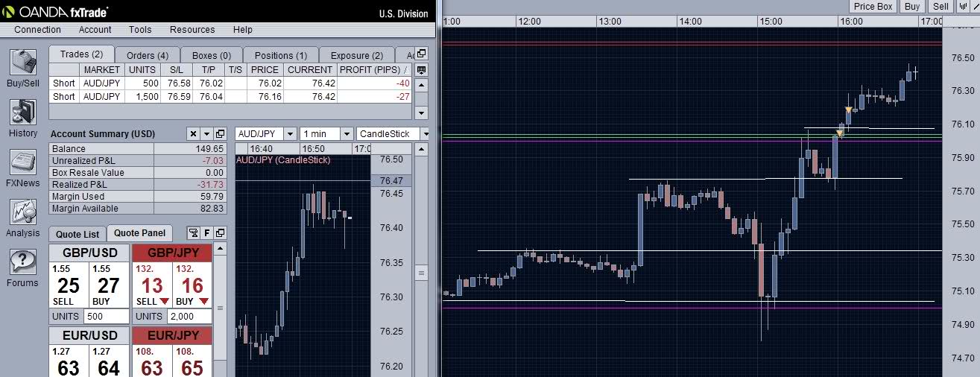Open the AUD/JPY currency pair dropdown
Screen dimensions: 980x377
[290, 133]
